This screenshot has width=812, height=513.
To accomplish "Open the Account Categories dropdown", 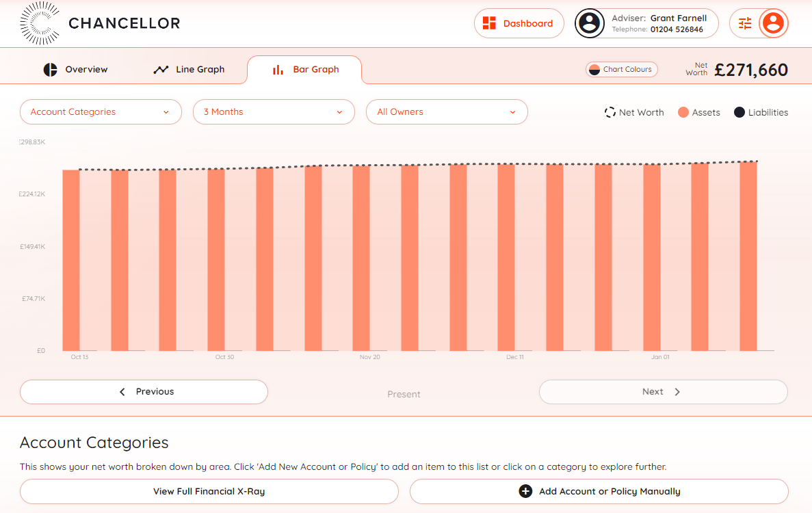I will (x=101, y=111).
